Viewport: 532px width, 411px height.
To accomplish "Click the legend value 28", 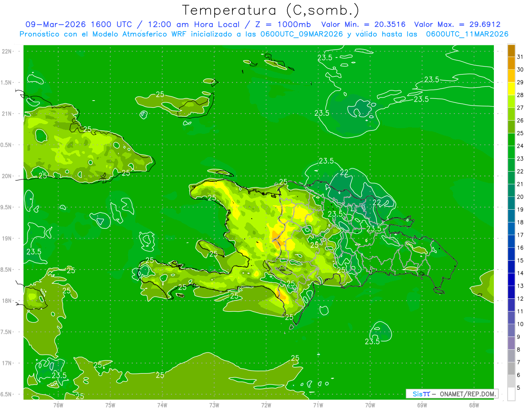I will [x=520, y=95].
